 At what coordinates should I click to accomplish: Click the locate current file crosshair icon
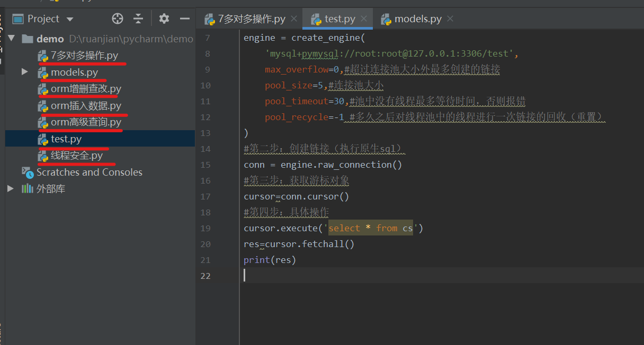[x=118, y=19]
